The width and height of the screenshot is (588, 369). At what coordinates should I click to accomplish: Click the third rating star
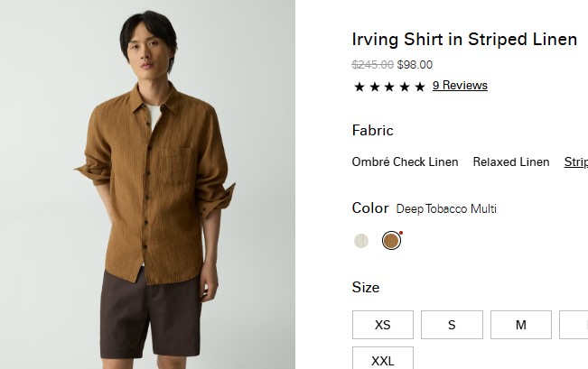tap(389, 87)
